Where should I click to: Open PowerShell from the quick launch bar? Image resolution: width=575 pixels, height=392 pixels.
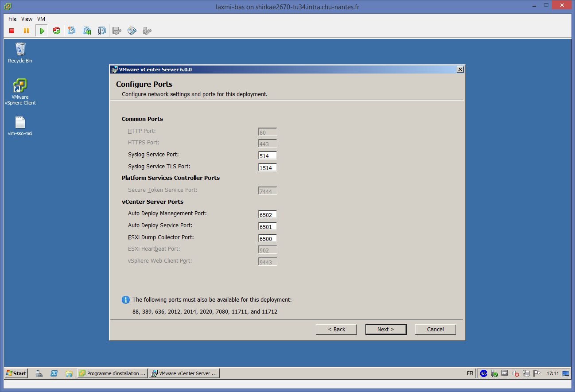tap(54, 373)
